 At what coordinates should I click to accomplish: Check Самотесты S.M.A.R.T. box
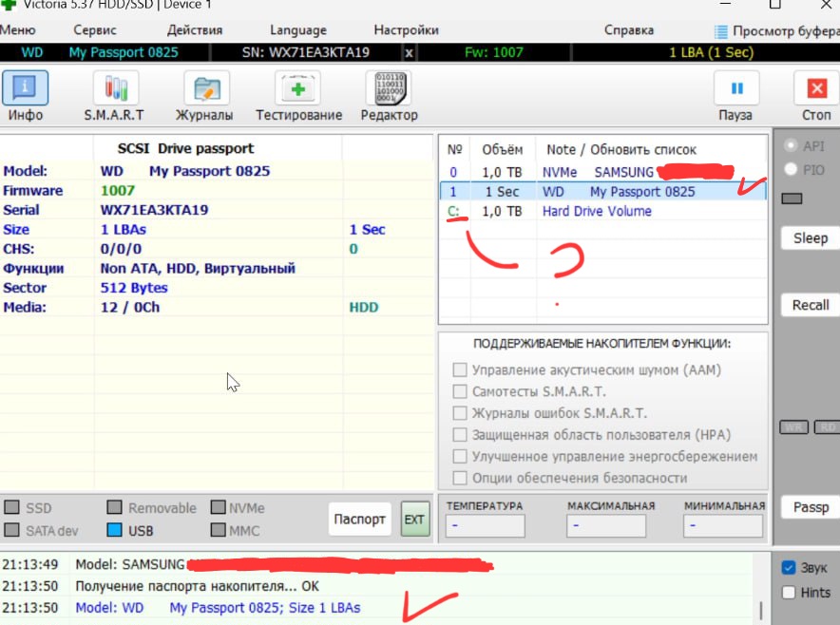460,391
